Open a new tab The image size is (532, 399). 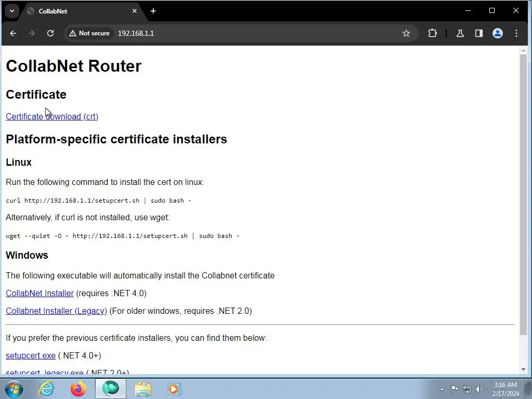(153, 11)
